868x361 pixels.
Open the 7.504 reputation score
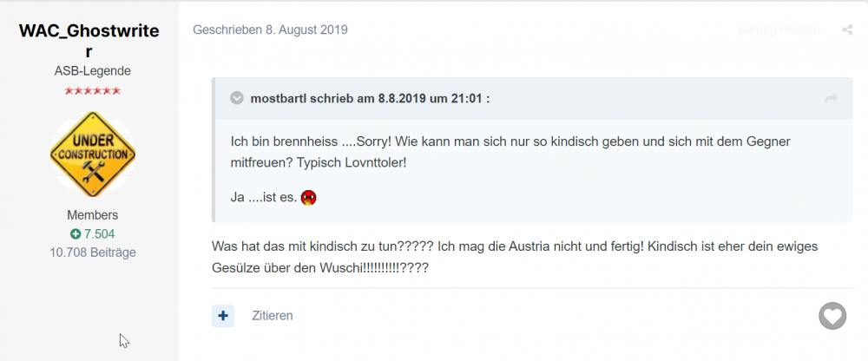click(99, 234)
